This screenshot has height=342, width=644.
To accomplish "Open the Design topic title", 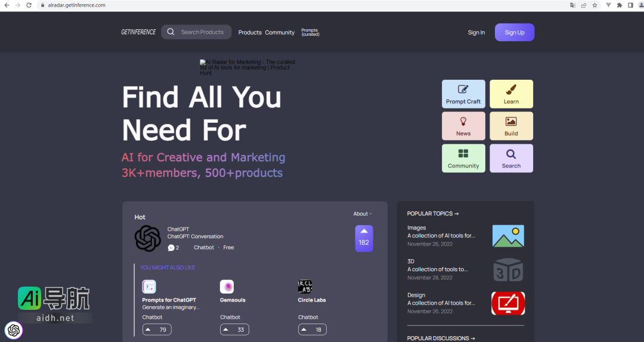I will [x=416, y=295].
